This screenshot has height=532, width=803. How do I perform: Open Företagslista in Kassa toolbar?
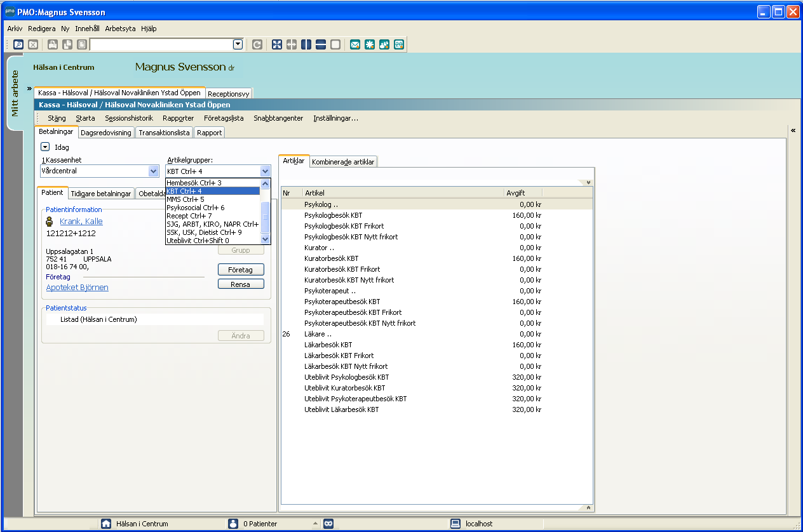(x=224, y=118)
